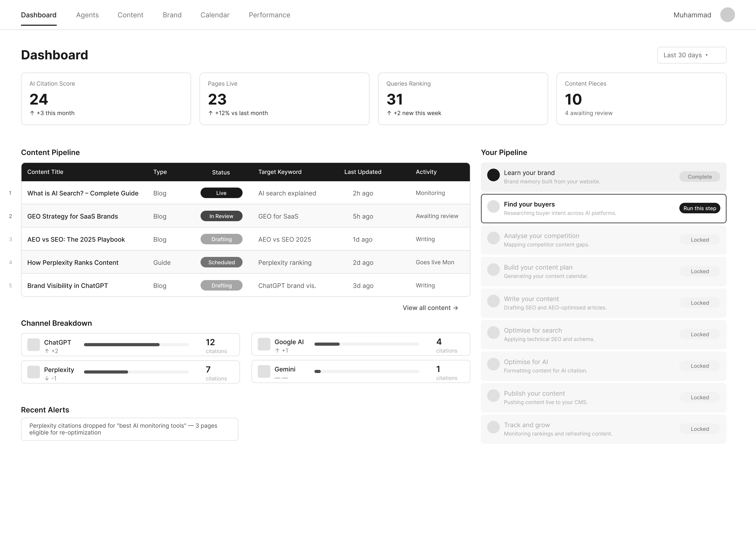756x538 pixels.
Task: Click the Drafting badge for Brand Visibility in ChatGPT
Action: [x=221, y=285]
